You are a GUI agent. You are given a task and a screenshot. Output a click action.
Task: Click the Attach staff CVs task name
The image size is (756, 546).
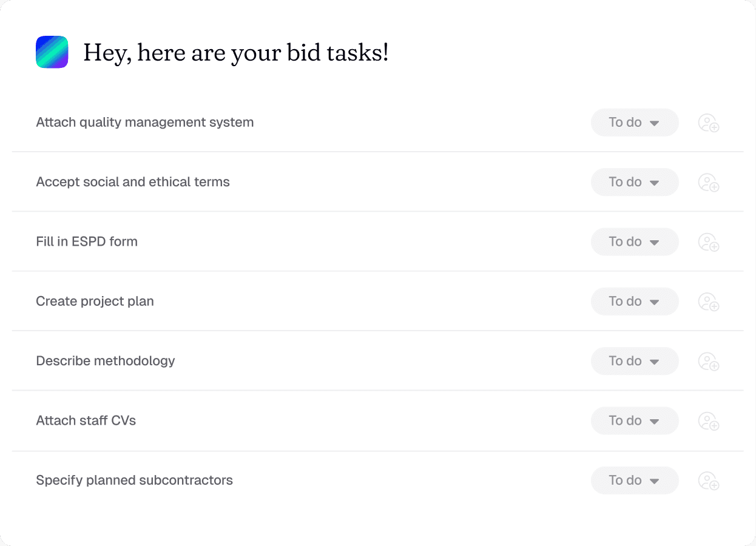[86, 420]
